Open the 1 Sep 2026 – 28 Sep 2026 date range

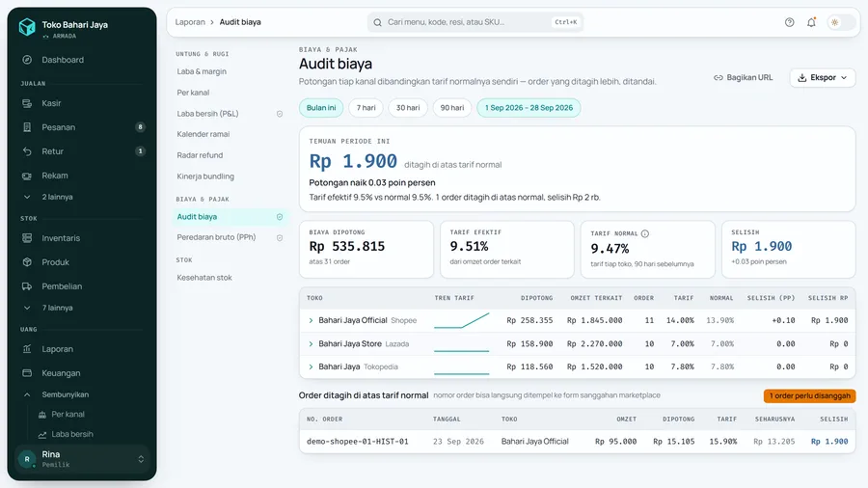pos(529,108)
